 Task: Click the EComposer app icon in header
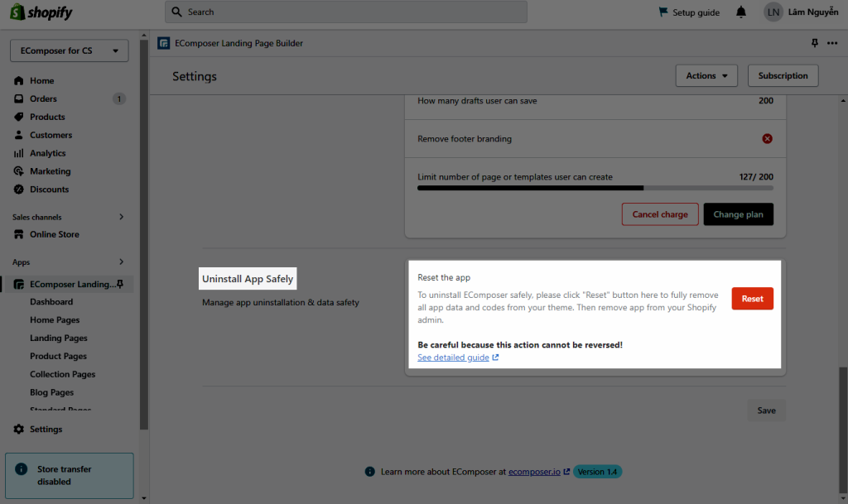(x=164, y=43)
